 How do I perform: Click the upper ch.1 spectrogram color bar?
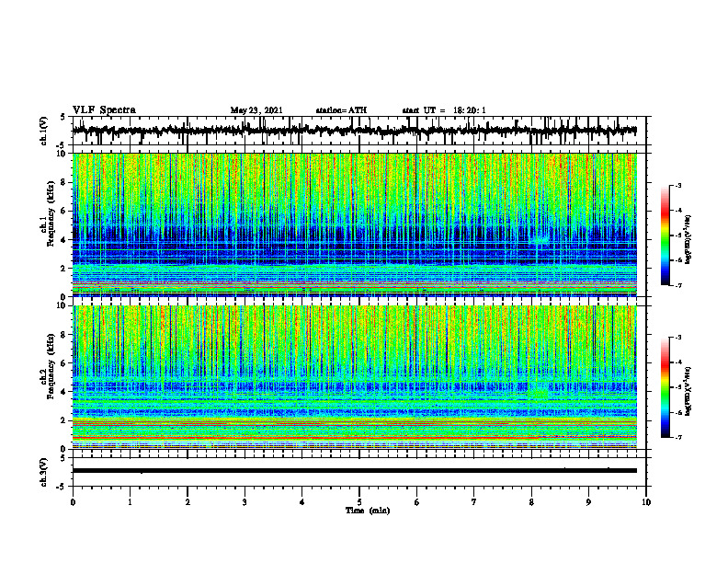665,236
